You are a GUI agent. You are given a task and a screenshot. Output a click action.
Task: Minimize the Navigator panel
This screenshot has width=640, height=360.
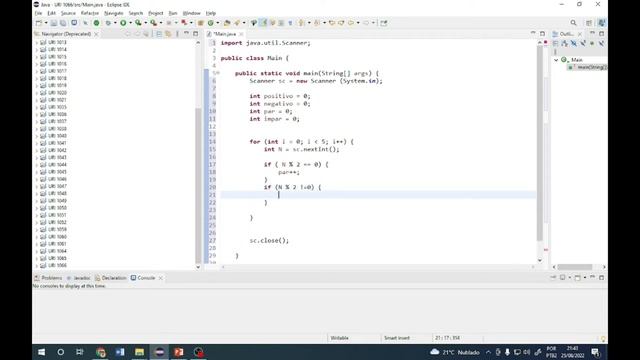[187, 33]
